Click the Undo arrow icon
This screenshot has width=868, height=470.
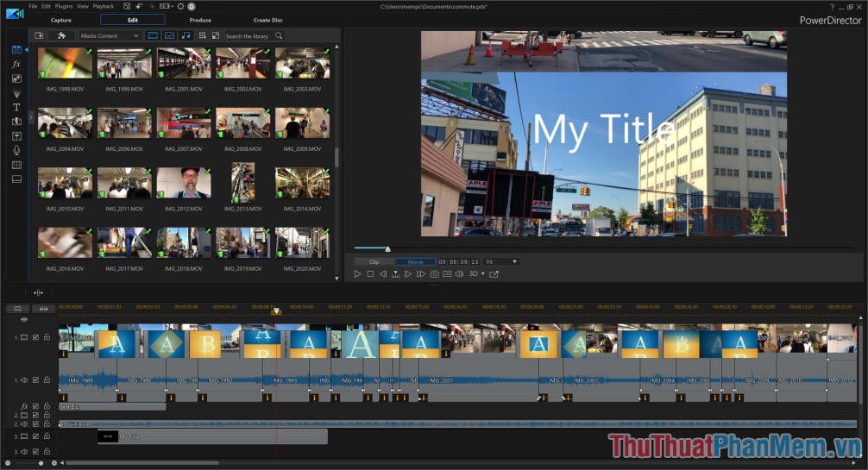139,6
